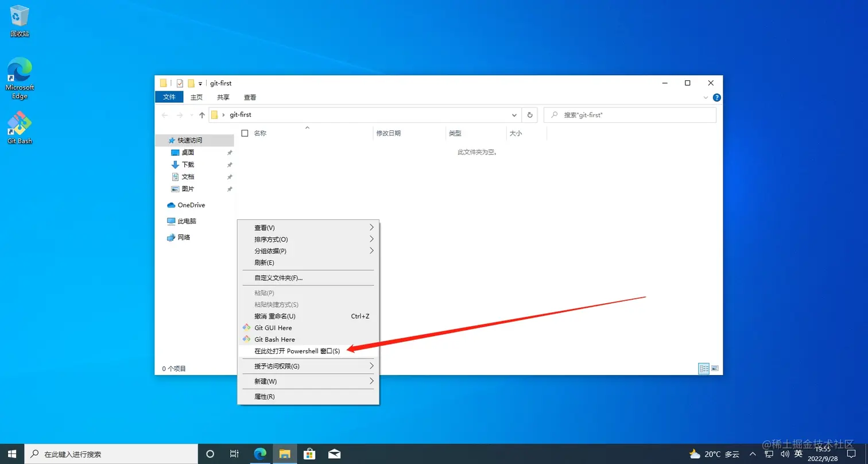Sort by the 修改日期 column header
The width and height of the screenshot is (868, 464).
(x=389, y=133)
